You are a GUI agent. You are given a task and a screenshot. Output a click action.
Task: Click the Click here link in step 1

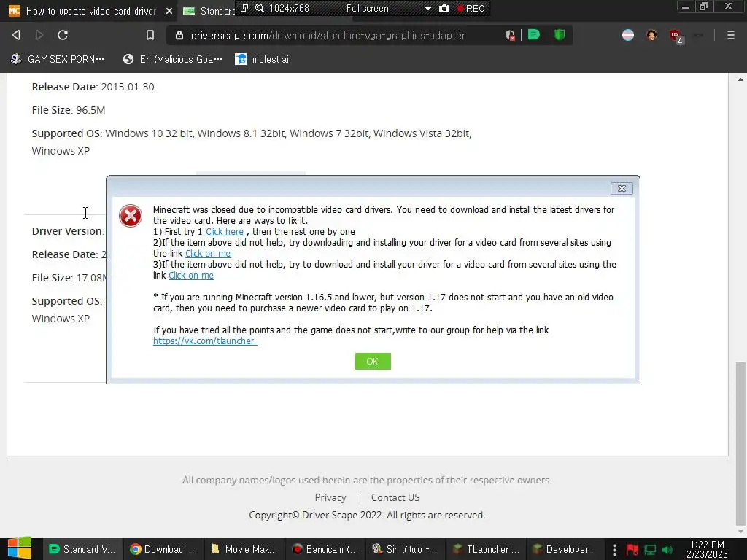click(226, 231)
